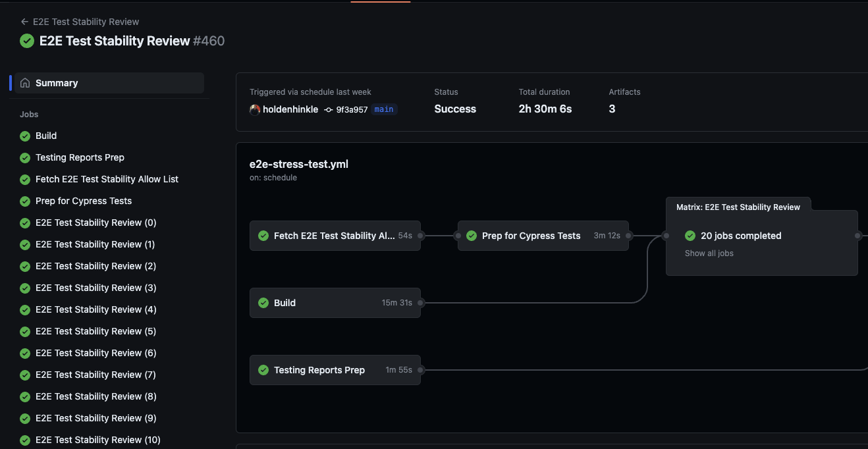Click the green check on Prep for Cypress Tests node

[x=472, y=235]
